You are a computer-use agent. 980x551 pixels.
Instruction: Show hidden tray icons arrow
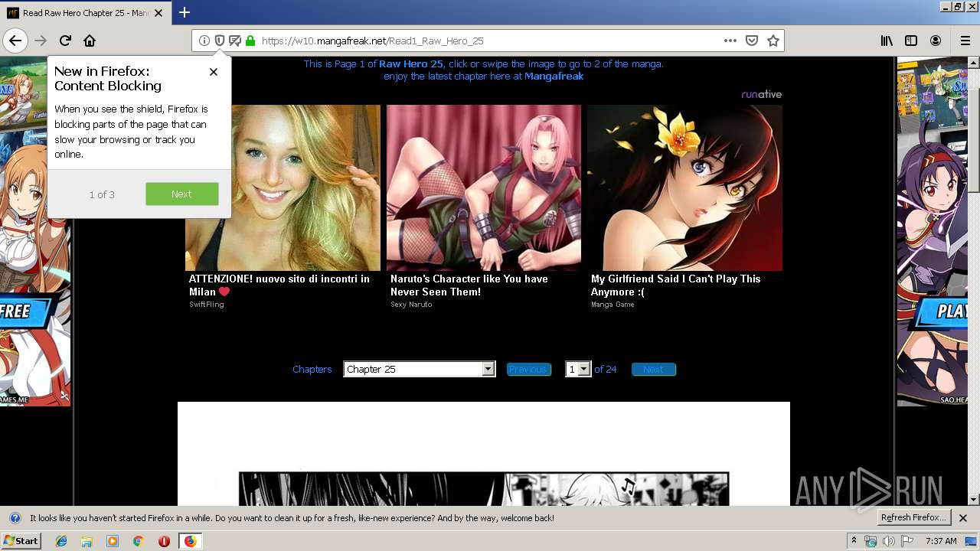(x=854, y=540)
